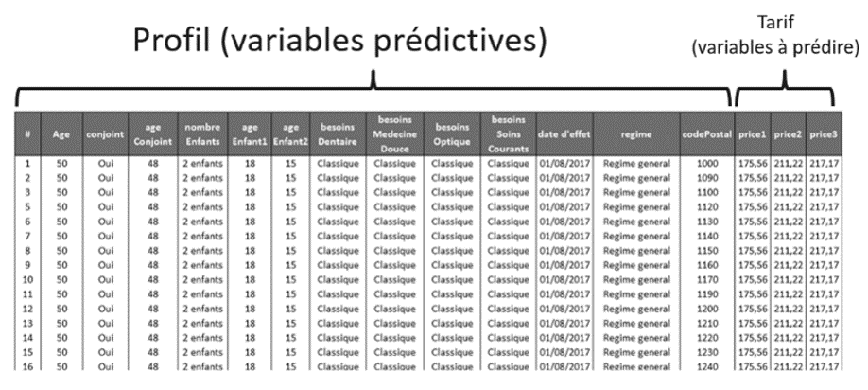Click the price1 column header

tap(753, 134)
